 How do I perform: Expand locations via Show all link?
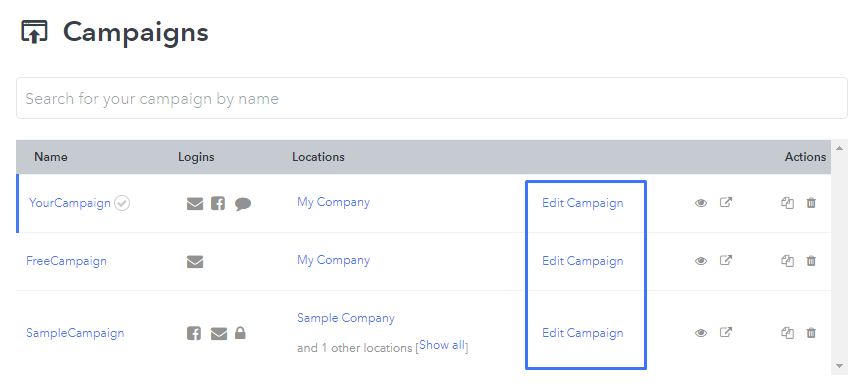442,345
